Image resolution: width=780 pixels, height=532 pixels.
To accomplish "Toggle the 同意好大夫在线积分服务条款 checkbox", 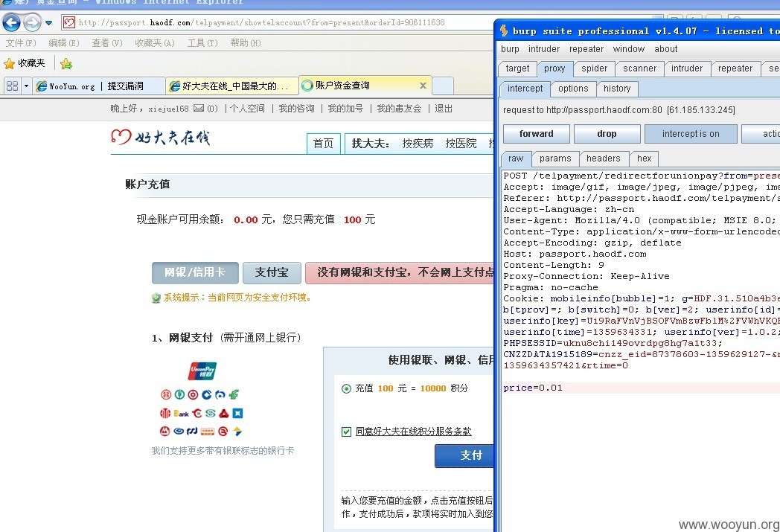I will (346, 432).
